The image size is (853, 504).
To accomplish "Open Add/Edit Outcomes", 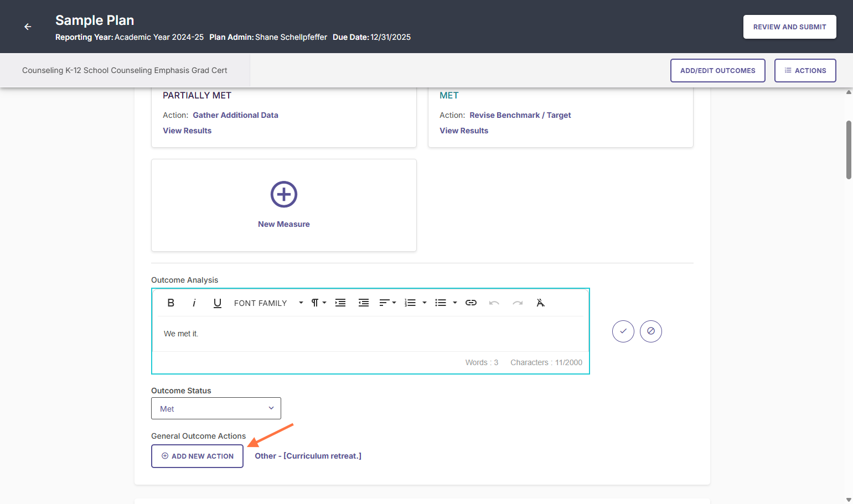I will tap(717, 71).
